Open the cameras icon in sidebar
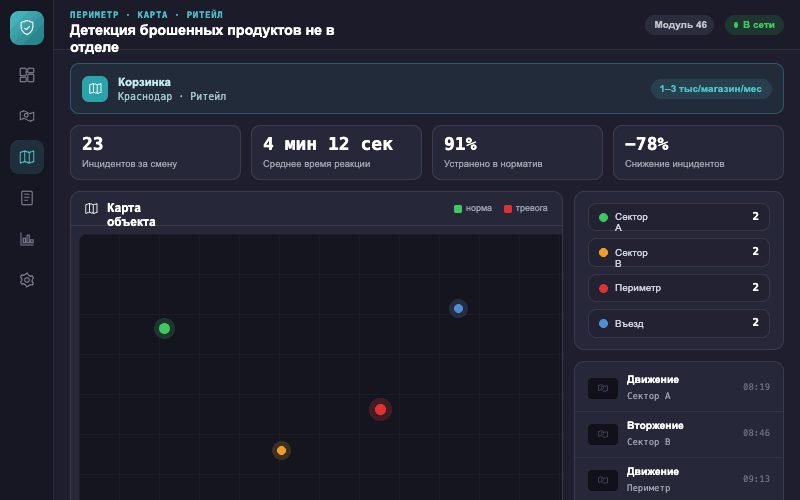800x500 pixels. [x=27, y=116]
